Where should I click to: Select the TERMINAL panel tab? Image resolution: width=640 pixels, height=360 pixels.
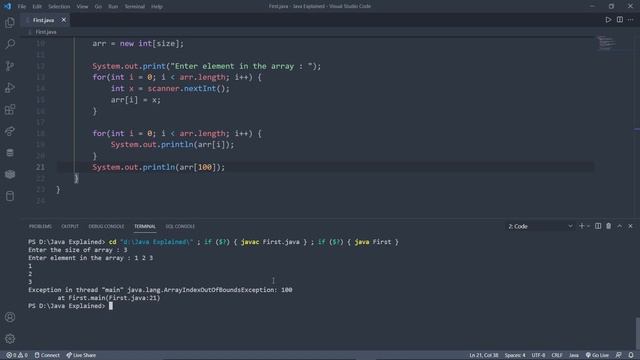(145, 226)
